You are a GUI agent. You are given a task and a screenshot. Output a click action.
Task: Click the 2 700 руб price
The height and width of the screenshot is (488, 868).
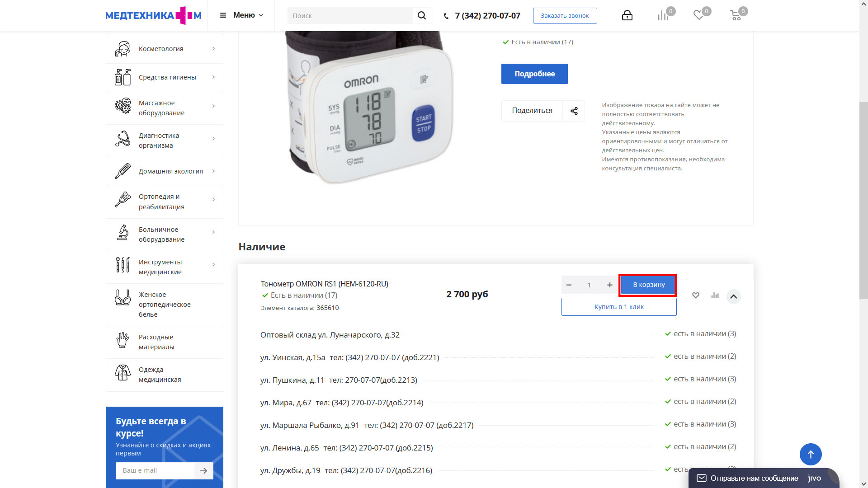(467, 294)
